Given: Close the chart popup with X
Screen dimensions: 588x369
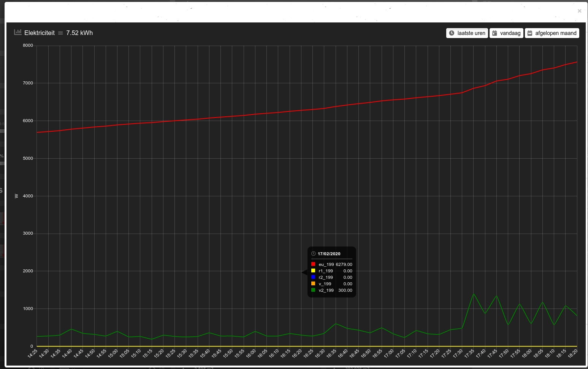Looking at the screenshot, I should pos(579,11).
